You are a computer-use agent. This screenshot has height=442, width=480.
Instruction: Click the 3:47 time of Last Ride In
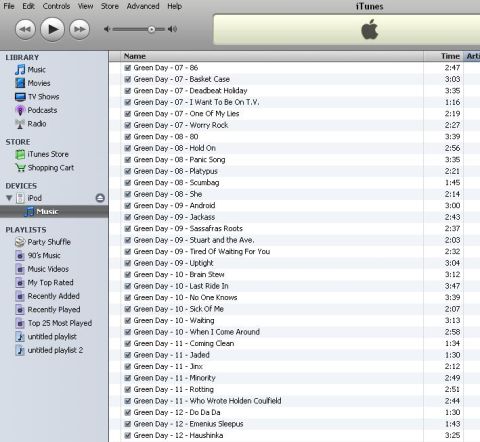[452, 286]
